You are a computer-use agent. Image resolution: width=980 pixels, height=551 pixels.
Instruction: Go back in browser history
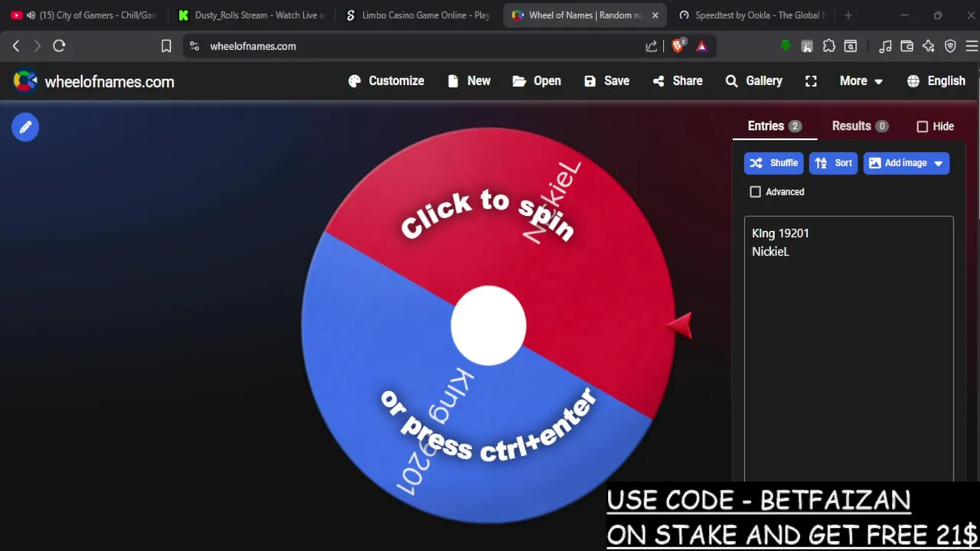coord(16,46)
